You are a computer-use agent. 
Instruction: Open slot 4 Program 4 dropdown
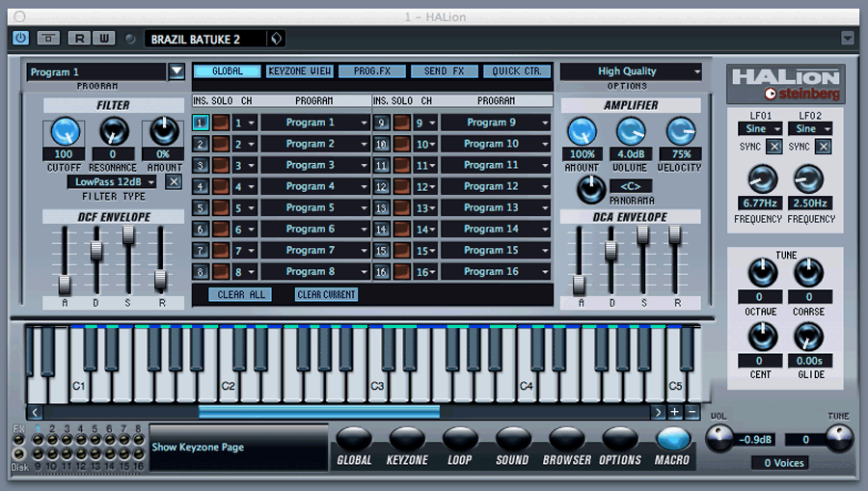(x=315, y=186)
